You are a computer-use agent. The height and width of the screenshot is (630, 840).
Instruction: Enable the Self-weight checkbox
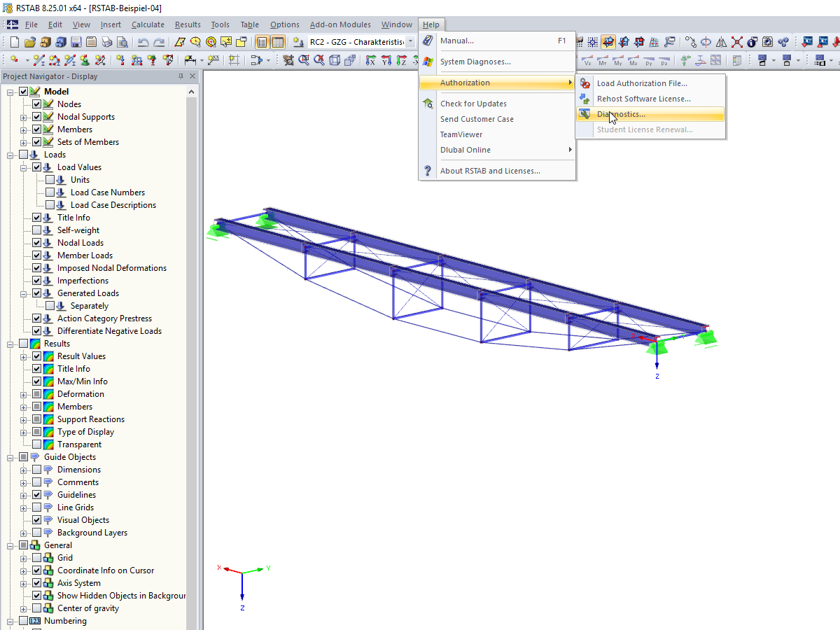pos(37,230)
